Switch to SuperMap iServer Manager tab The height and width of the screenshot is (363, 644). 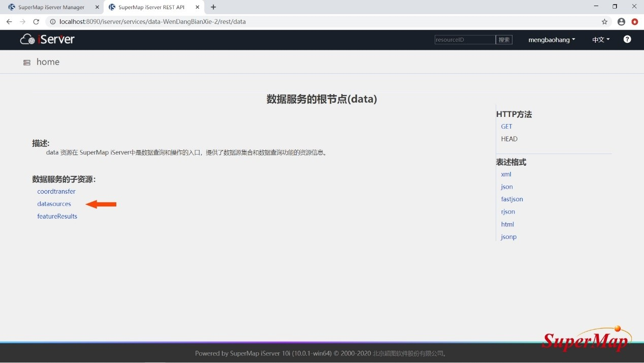51,7
